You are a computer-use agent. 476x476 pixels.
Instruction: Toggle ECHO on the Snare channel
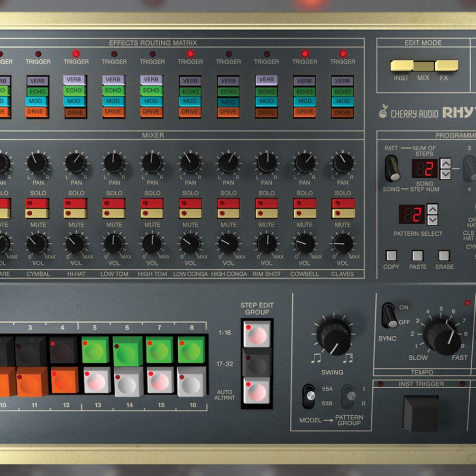click(x=3, y=90)
